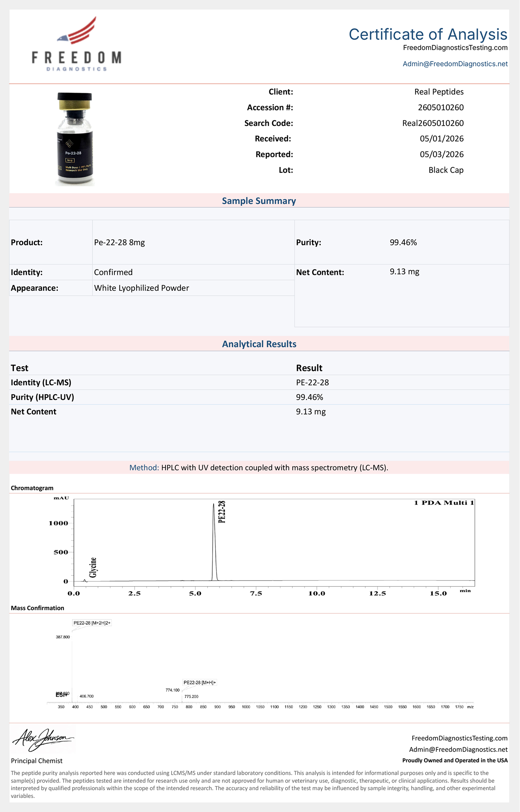This screenshot has height=812, width=520.
Task: Click the Sample Summary section header
Action: (x=259, y=201)
